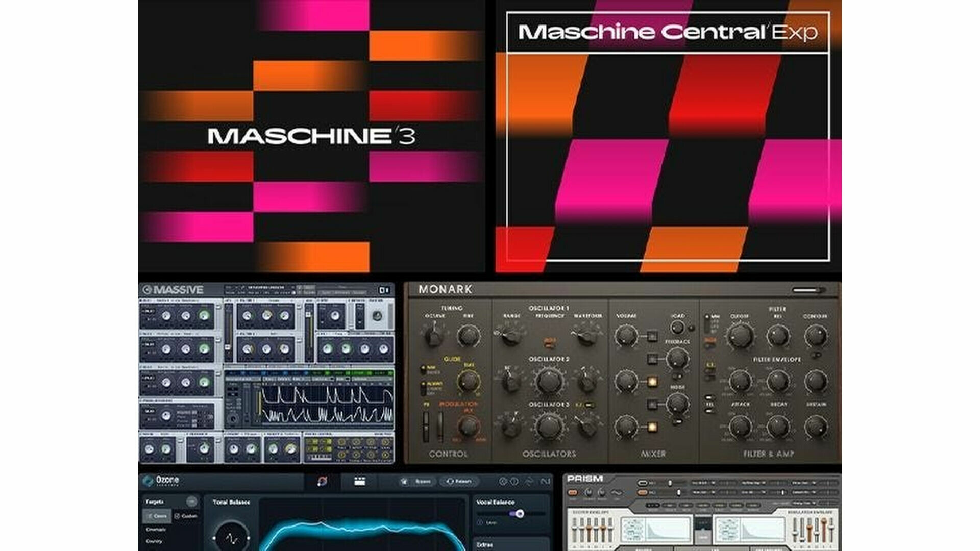Click Monark amp Sustain knob
This screenshot has width=980, height=551.
click(x=815, y=427)
